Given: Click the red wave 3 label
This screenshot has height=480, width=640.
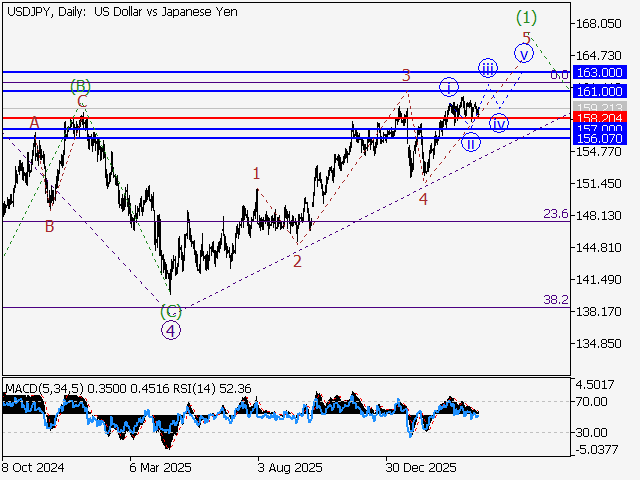Looking at the screenshot, I should click(x=406, y=75).
